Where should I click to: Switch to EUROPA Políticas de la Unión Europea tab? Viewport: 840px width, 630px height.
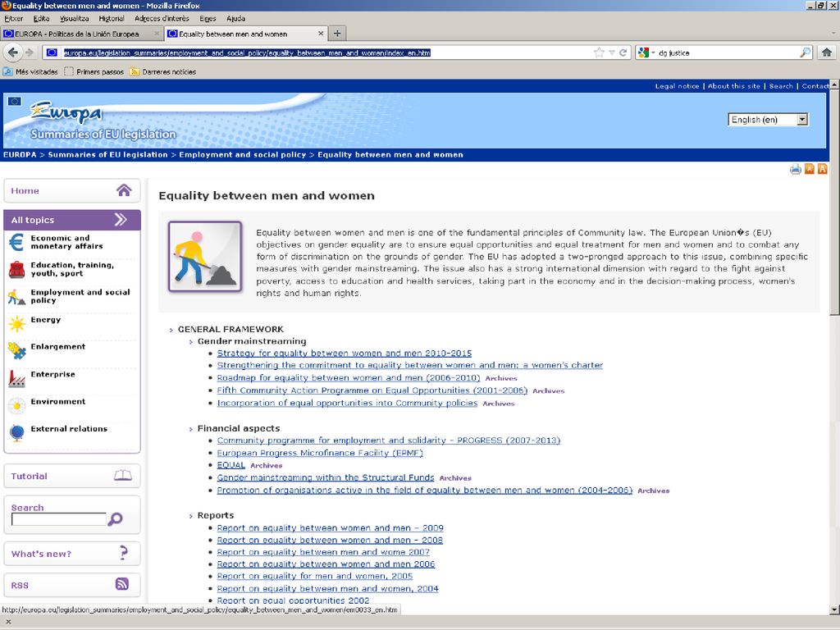(81, 33)
